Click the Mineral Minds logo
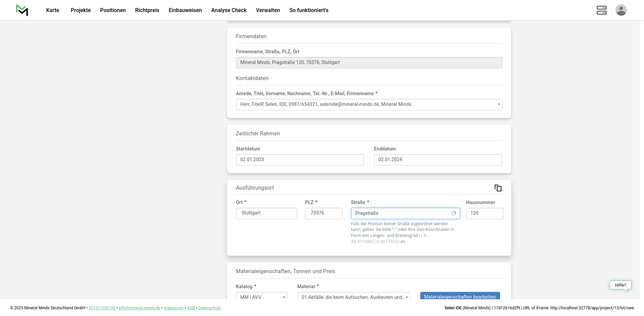This screenshot has height=316, width=644. click(x=22, y=10)
